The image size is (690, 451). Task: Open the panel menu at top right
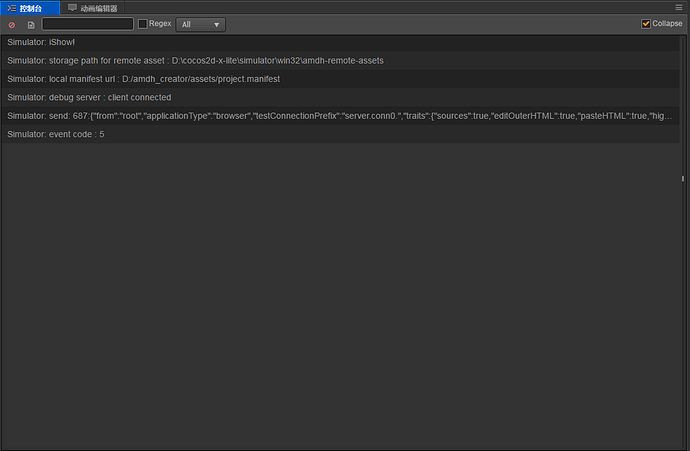(x=679, y=7)
